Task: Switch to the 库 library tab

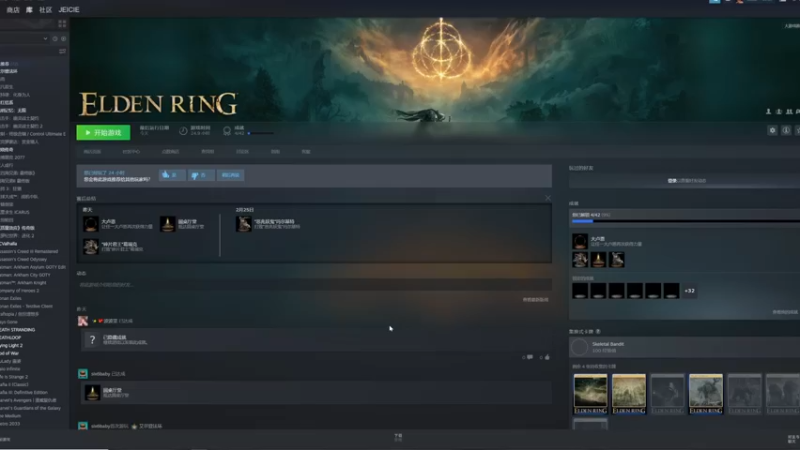Action: pyautogui.click(x=29, y=10)
